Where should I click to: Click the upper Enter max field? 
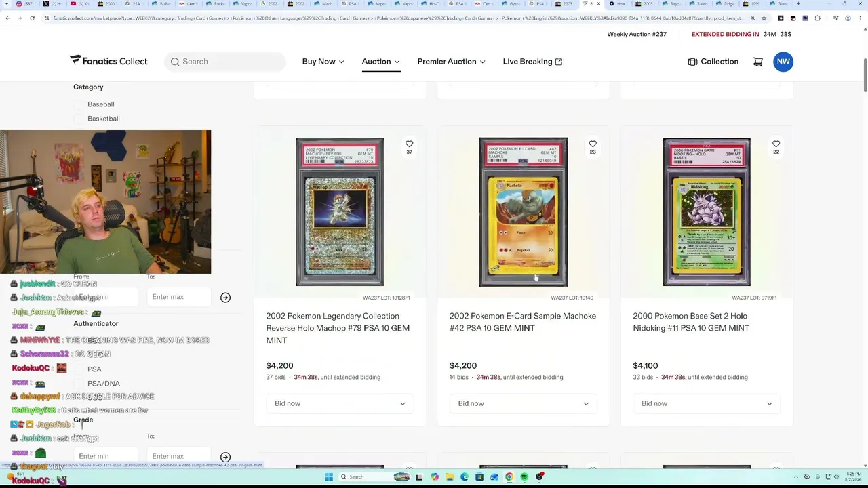(x=179, y=297)
